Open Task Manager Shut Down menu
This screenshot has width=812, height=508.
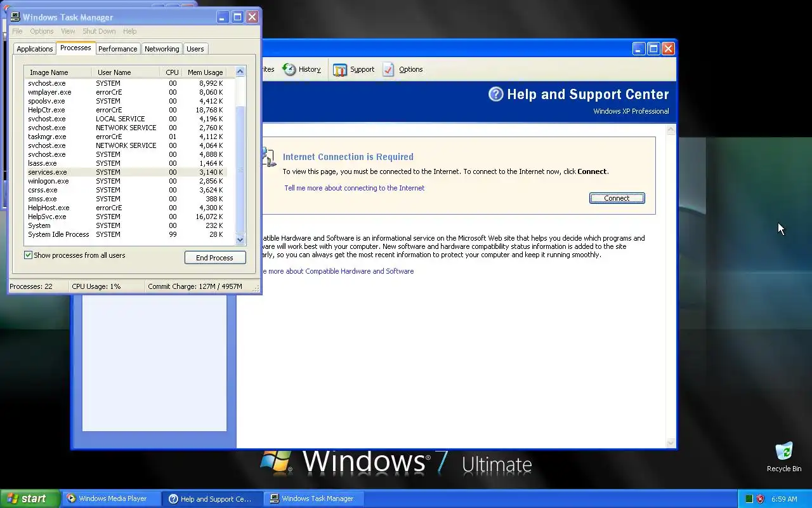tap(99, 31)
